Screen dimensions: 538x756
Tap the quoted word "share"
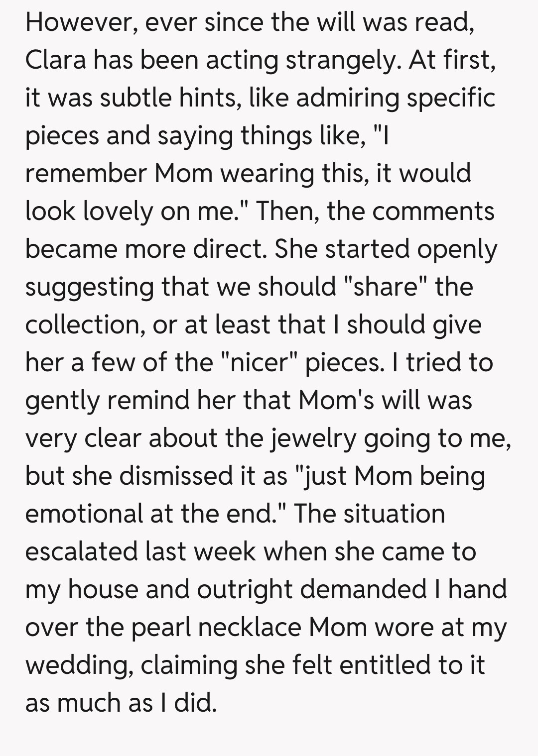[x=386, y=287]
